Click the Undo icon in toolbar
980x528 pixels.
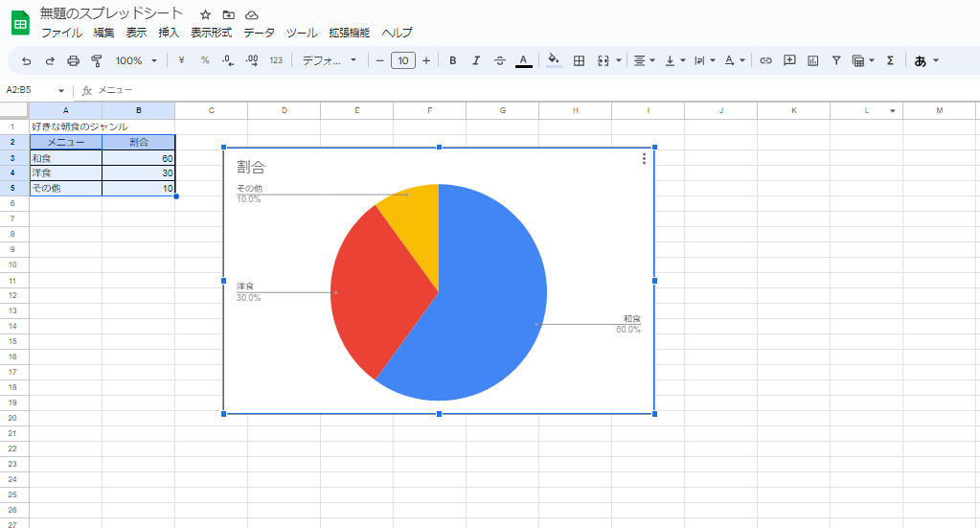coord(26,60)
